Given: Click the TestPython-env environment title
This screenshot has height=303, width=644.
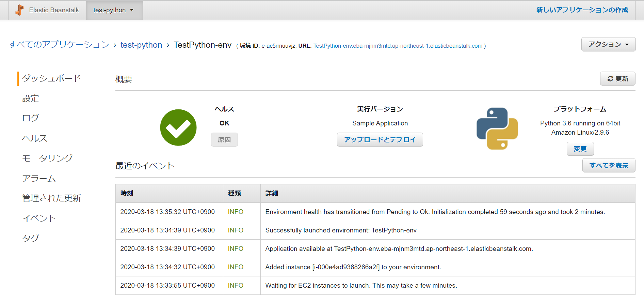Looking at the screenshot, I should (x=203, y=45).
